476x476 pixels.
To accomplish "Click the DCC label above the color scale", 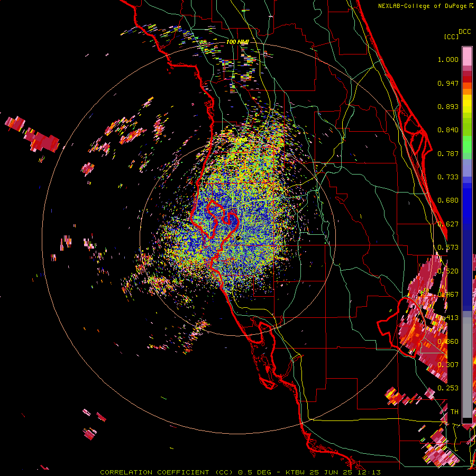I will (x=465, y=32).
